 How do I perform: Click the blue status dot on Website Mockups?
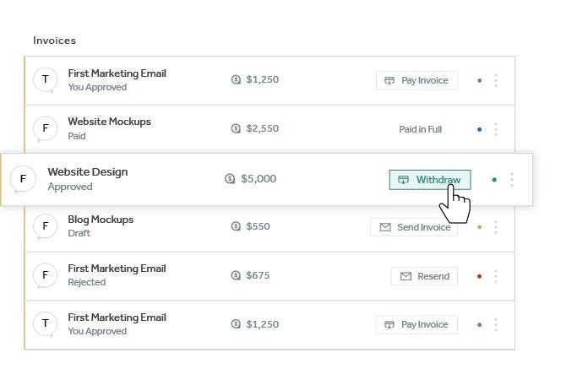pos(479,129)
